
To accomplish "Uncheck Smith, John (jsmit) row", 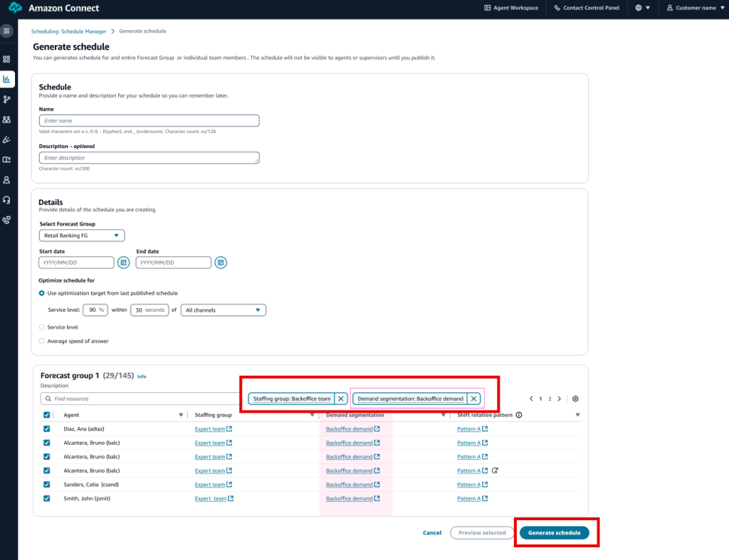I will pyautogui.click(x=46, y=499).
